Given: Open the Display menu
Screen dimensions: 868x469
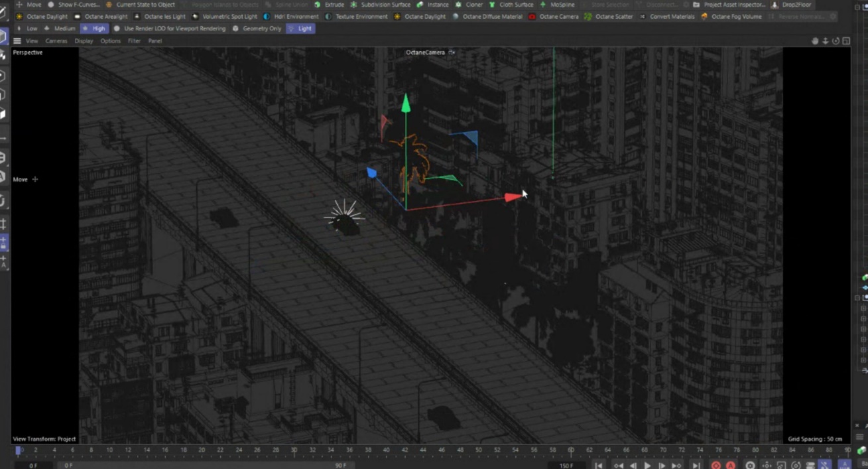Looking at the screenshot, I should click(x=84, y=41).
